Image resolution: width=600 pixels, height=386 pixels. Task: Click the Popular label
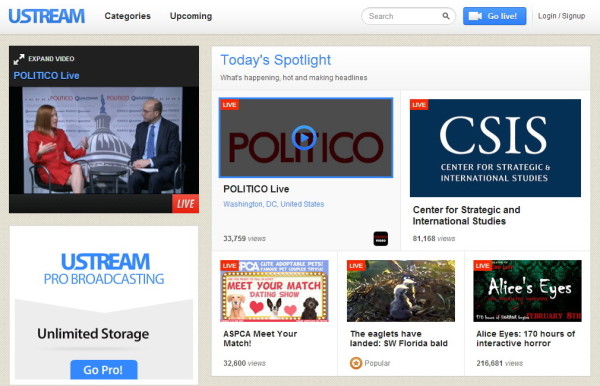click(377, 363)
